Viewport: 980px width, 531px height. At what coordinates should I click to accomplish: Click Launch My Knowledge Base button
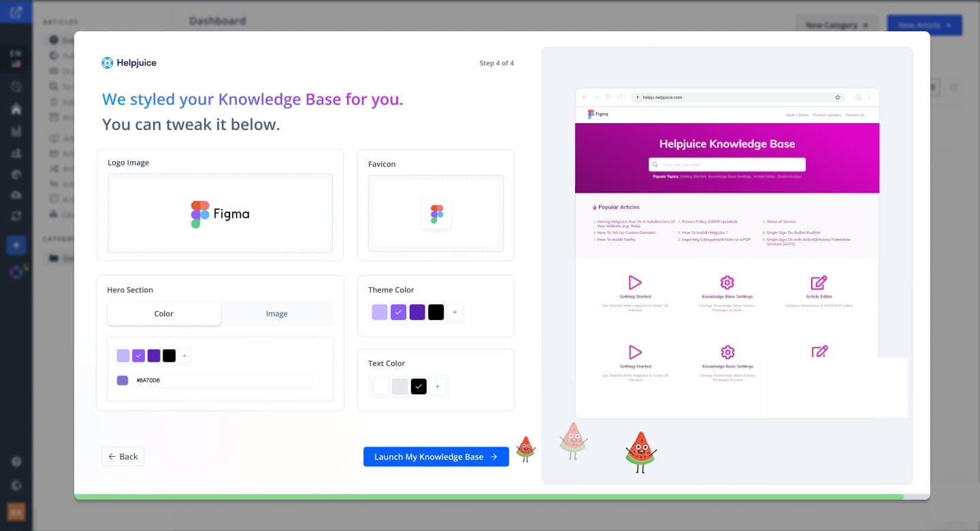point(436,457)
